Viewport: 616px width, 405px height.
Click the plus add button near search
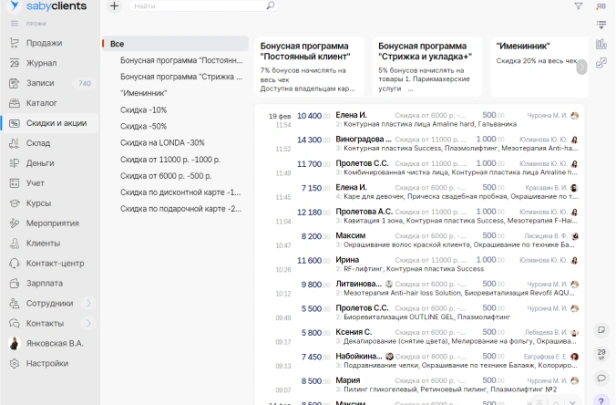coord(114,6)
